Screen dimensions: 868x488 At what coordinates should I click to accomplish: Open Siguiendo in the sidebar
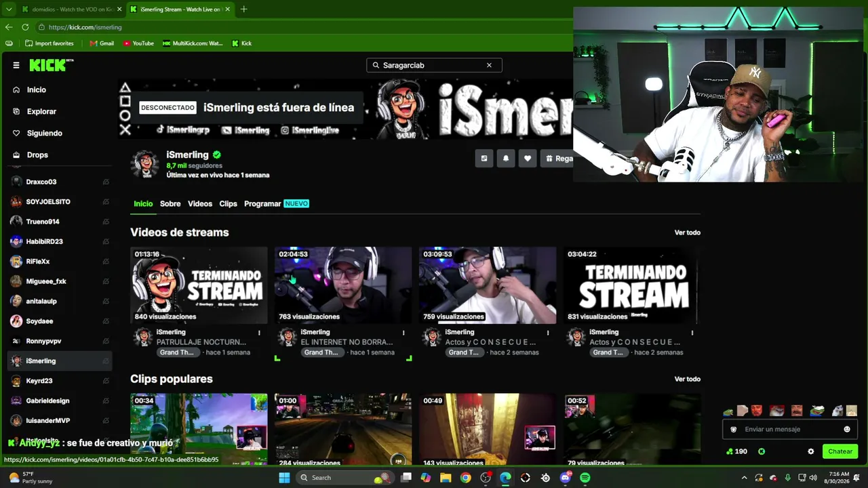[x=44, y=133]
